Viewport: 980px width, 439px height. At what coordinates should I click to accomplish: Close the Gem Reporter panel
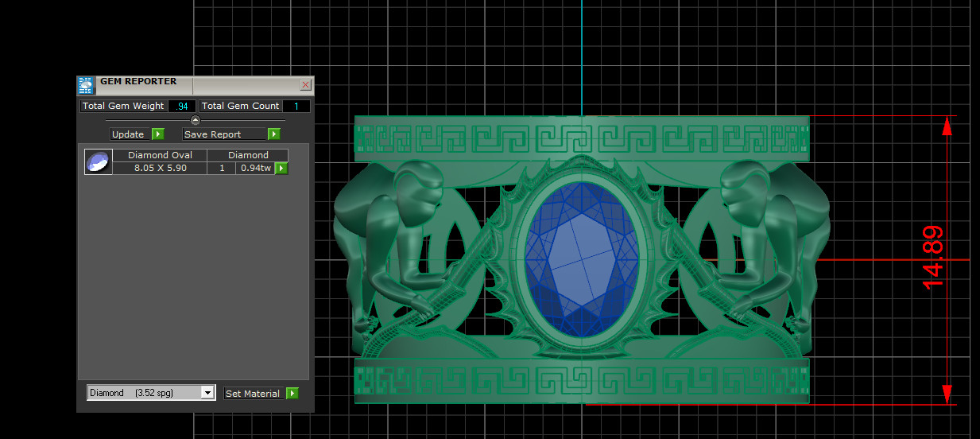point(305,85)
